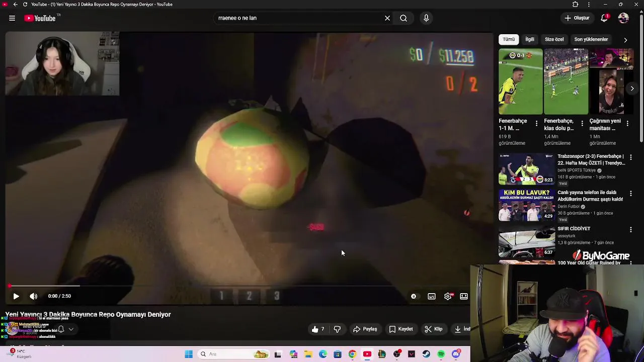The image size is (644, 362).
Task: Open options menu for Canlı yayına telefon video
Action: click(x=630, y=194)
